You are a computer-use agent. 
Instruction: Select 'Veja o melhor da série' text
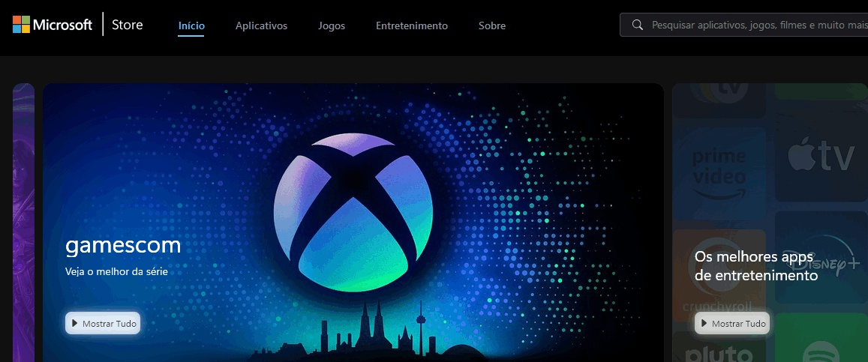click(x=116, y=272)
